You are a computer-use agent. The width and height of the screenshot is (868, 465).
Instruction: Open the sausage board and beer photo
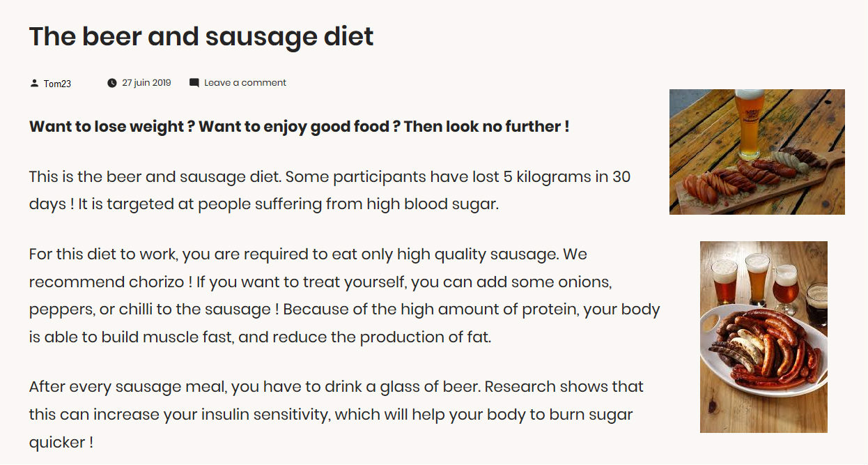(757, 151)
